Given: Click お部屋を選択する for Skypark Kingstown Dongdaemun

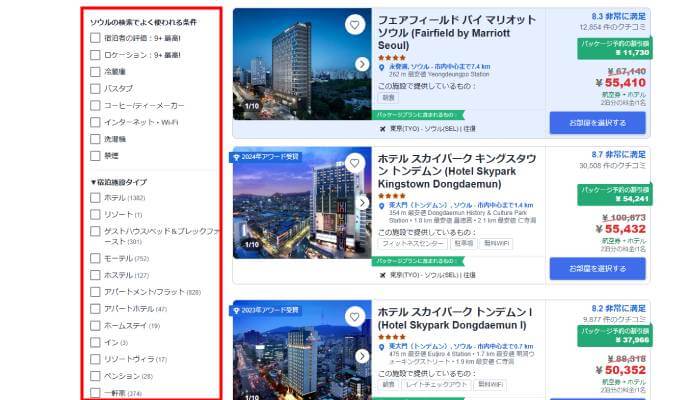Looking at the screenshot, I should coord(597,269).
